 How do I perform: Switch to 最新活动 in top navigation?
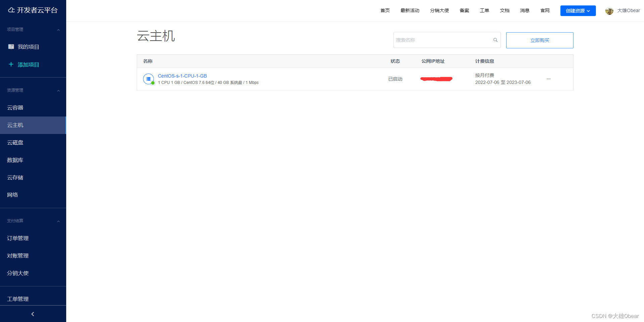coord(410,10)
